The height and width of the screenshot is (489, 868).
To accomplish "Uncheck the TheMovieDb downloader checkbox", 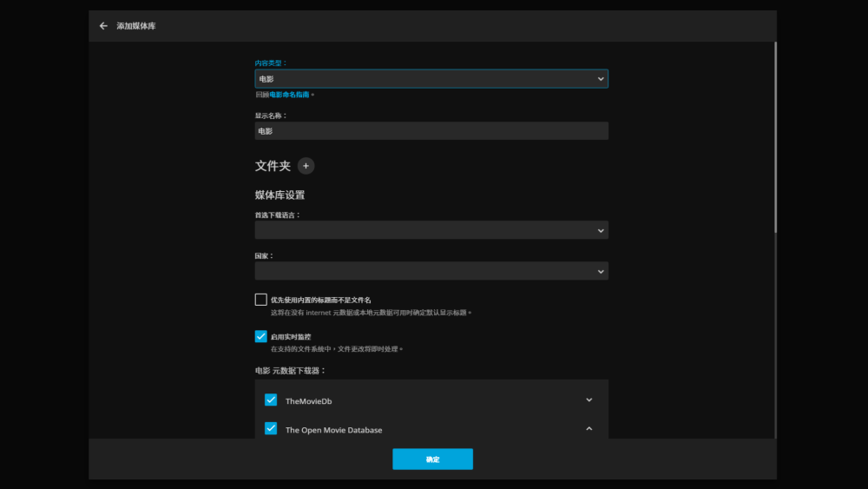I will 271,400.
